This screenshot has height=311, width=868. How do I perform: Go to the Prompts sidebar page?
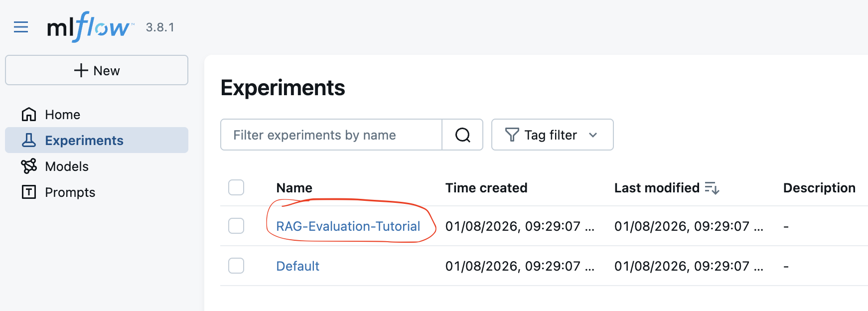[x=70, y=192]
